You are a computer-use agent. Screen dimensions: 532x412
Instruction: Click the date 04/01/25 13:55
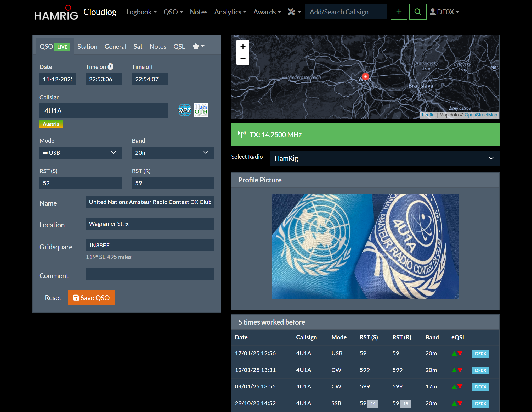[255, 387]
